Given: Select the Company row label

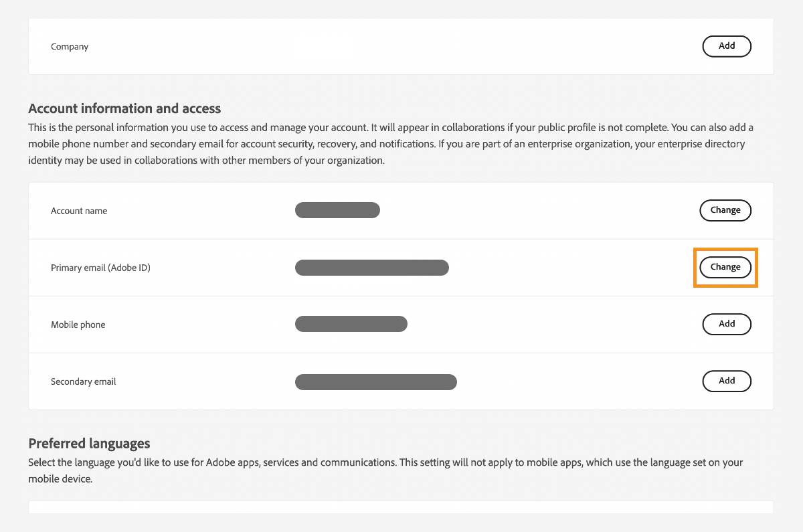Looking at the screenshot, I should pos(69,46).
